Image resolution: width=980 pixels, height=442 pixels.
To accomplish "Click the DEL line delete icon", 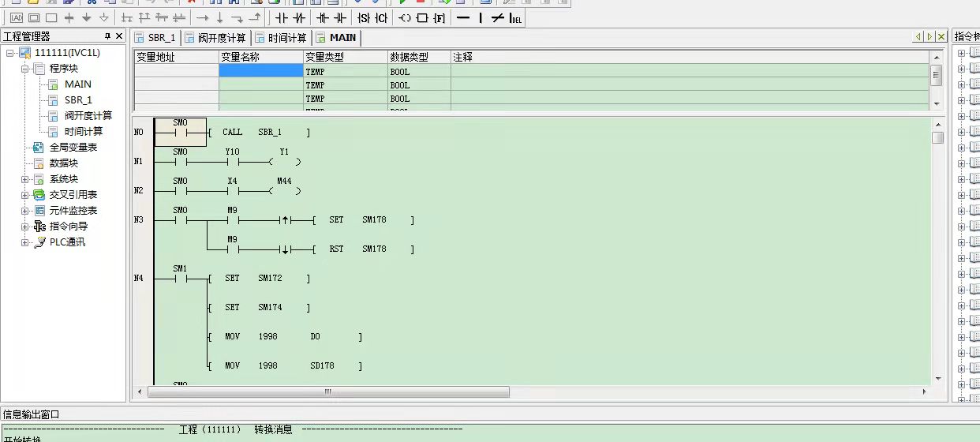I will 515,17.
